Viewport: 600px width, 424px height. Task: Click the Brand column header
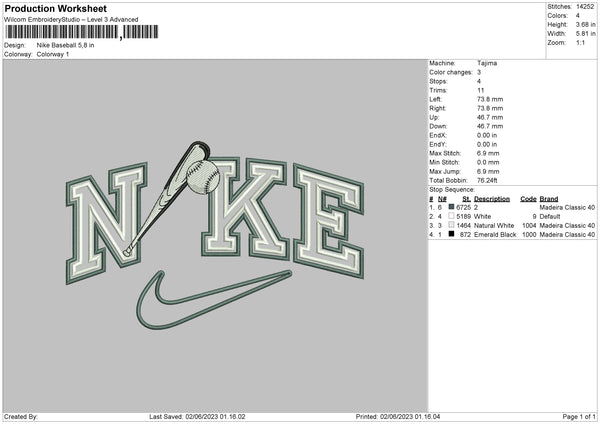pyautogui.click(x=549, y=199)
